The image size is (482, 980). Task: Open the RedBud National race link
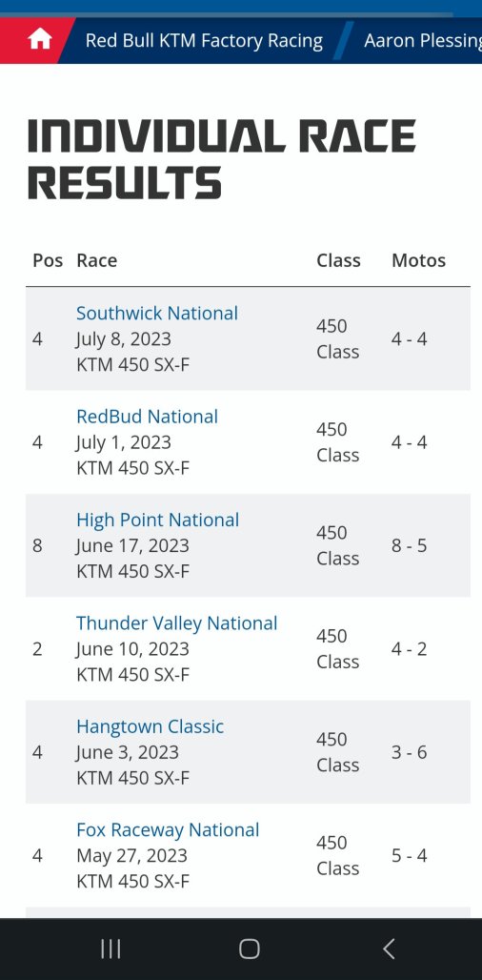click(x=148, y=417)
